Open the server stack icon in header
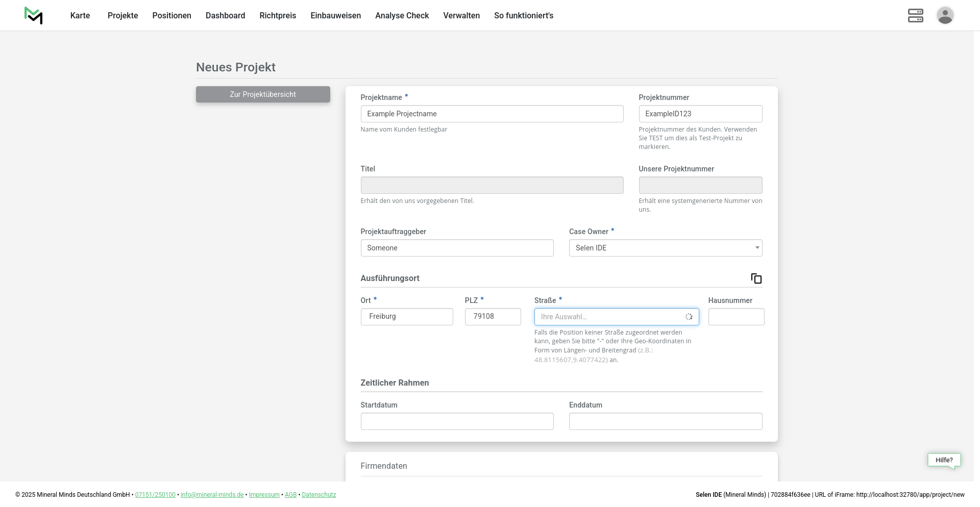The image size is (980, 507). tap(915, 15)
